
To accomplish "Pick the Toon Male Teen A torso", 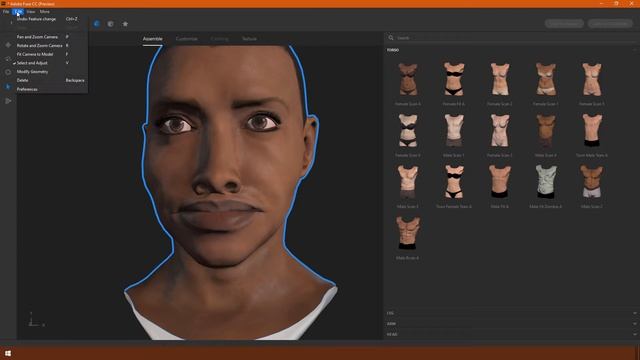I will [x=592, y=131].
